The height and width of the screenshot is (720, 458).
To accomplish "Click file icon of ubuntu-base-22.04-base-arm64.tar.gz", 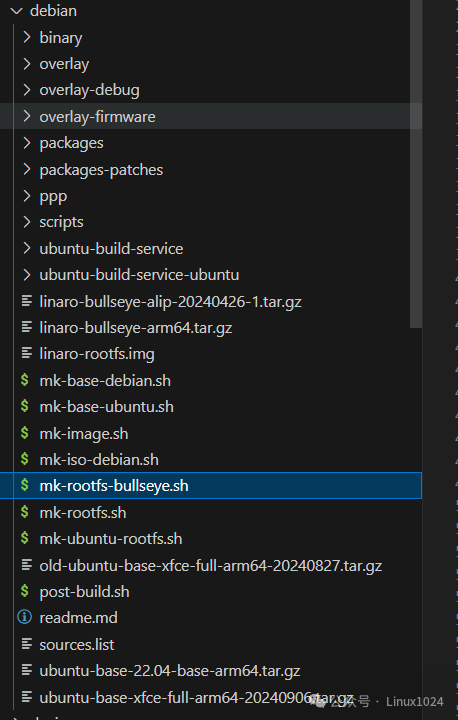I will coord(27,670).
